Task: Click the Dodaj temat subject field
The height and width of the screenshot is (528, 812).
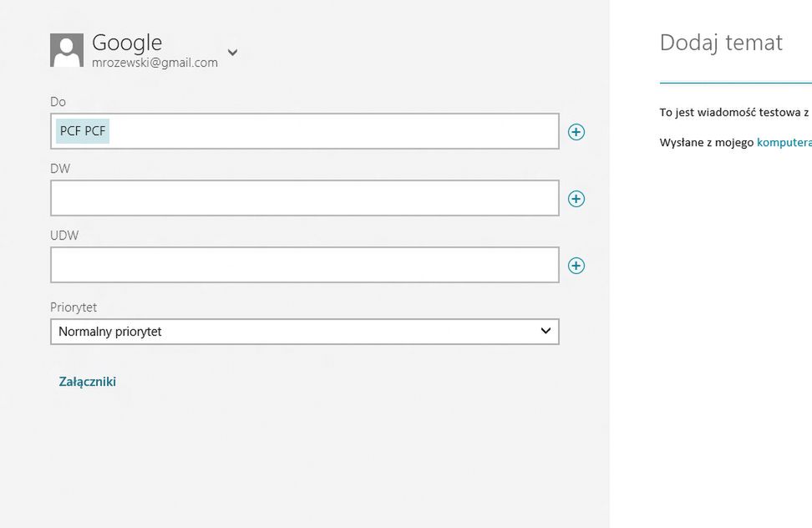Action: (x=721, y=43)
